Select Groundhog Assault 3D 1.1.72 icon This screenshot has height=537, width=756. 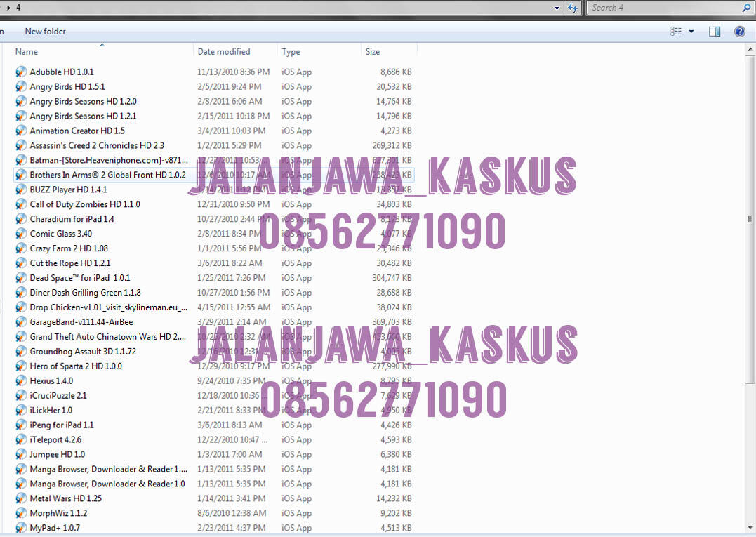(x=21, y=352)
